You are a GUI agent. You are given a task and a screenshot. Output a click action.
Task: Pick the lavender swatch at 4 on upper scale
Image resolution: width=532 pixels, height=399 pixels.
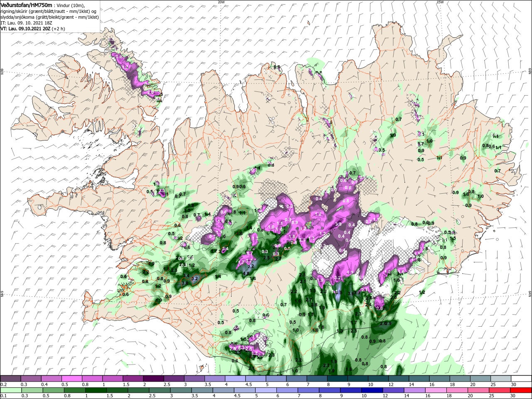[x=235, y=379]
